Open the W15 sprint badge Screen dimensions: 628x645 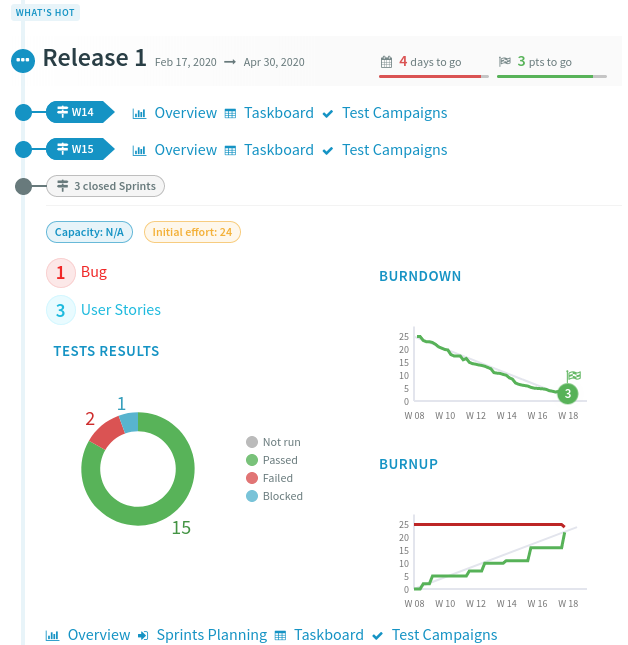pos(80,149)
